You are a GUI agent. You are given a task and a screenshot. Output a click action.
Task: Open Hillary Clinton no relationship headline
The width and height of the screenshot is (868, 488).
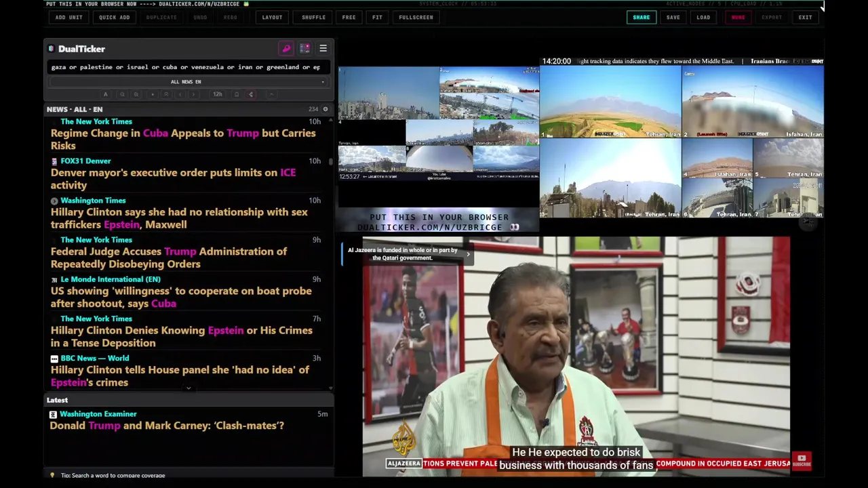pyautogui.click(x=179, y=218)
